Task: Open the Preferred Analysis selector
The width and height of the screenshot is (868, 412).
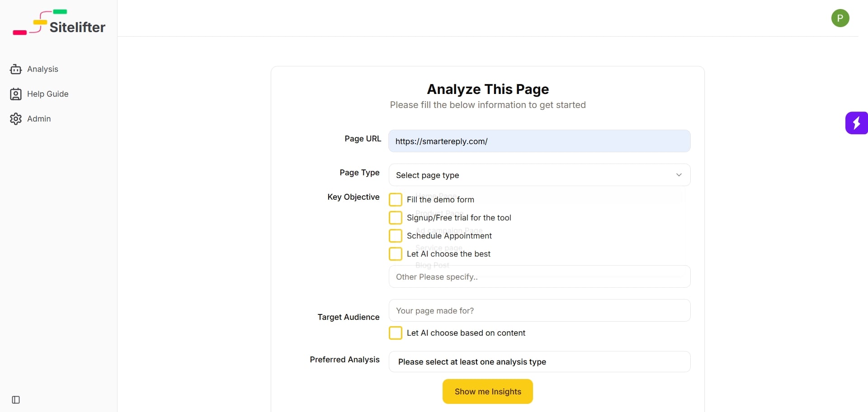Action: 539,362
